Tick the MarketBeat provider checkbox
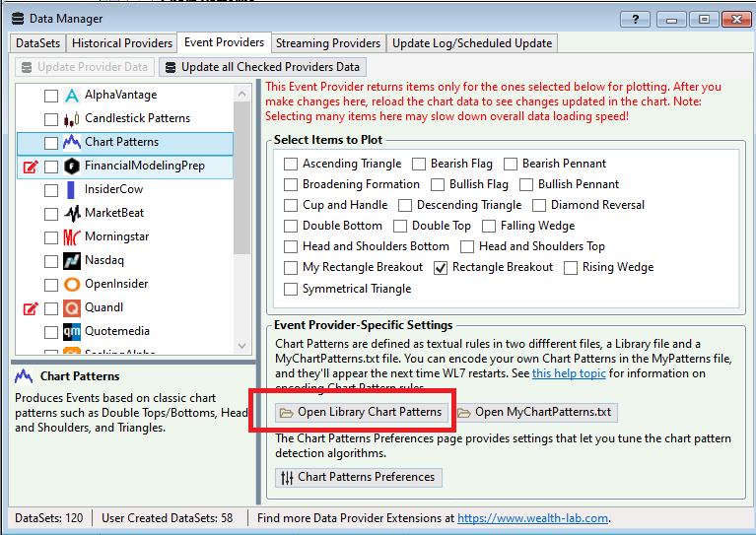756x535 pixels. point(51,214)
